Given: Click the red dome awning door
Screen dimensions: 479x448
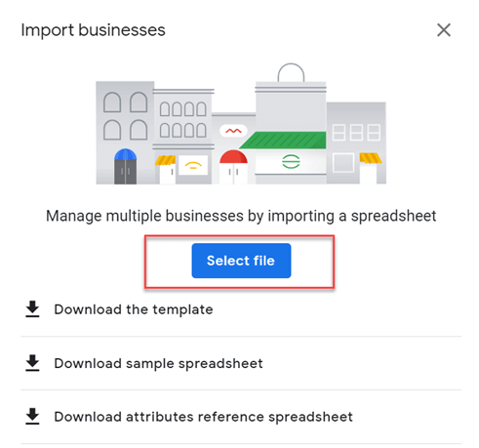Looking at the screenshot, I should click(x=233, y=167).
